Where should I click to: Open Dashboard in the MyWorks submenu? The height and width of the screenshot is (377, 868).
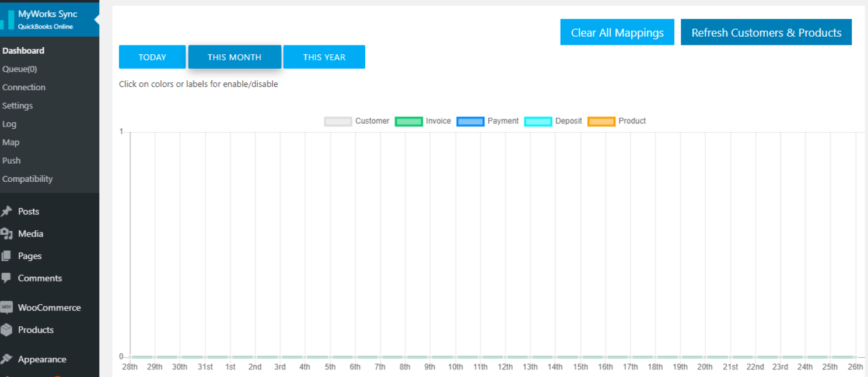point(23,51)
